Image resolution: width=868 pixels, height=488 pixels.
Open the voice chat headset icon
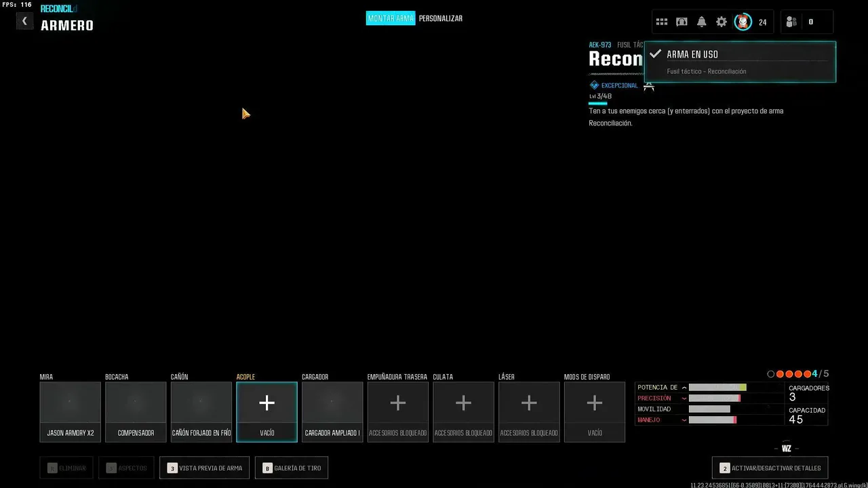(x=682, y=22)
